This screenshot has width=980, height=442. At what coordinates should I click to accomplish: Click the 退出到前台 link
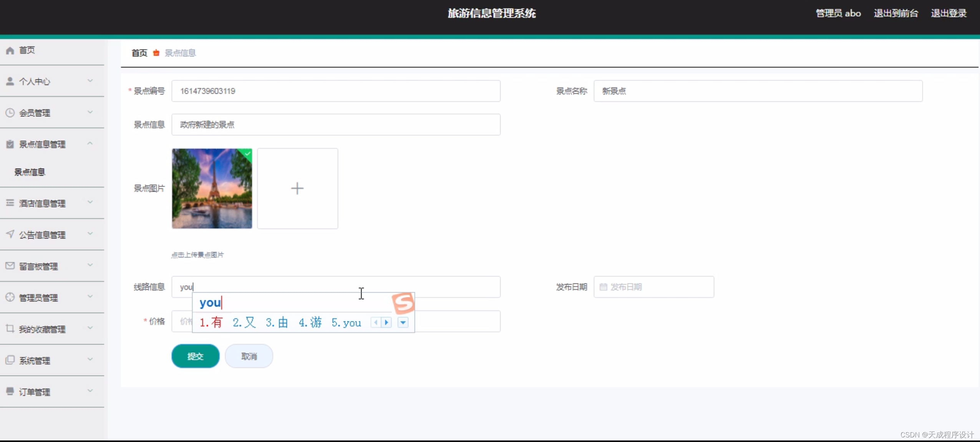point(895,13)
